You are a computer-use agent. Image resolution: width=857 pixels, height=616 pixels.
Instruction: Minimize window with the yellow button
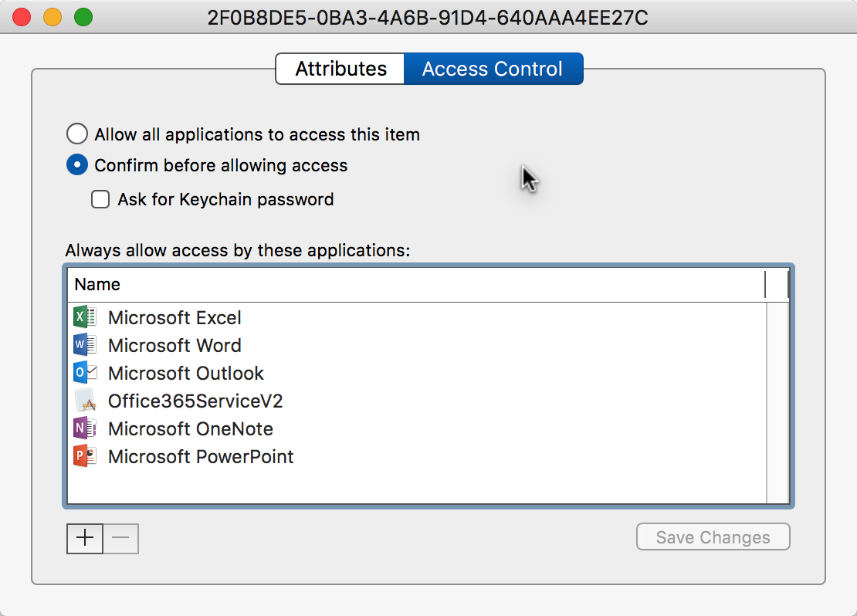point(53,16)
